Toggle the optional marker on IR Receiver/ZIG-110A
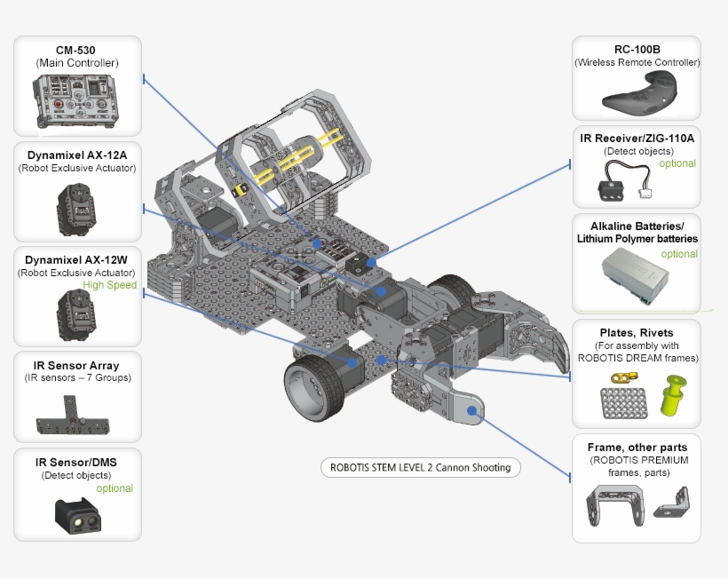Image resolution: width=728 pixels, height=579 pixels. click(677, 164)
